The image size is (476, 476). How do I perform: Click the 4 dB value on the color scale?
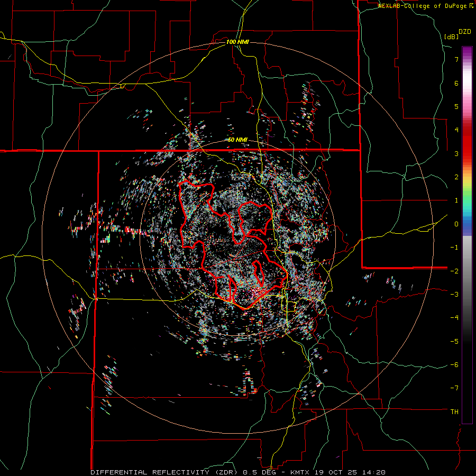click(x=456, y=130)
